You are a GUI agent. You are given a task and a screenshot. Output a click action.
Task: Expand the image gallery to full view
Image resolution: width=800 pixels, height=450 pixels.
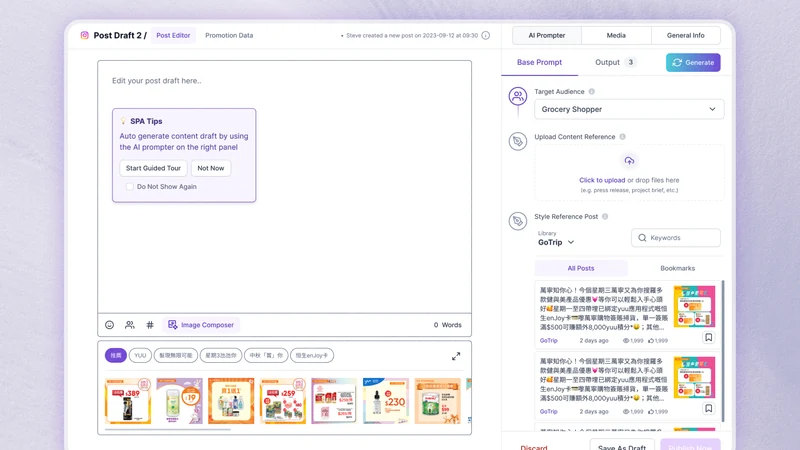coord(456,356)
